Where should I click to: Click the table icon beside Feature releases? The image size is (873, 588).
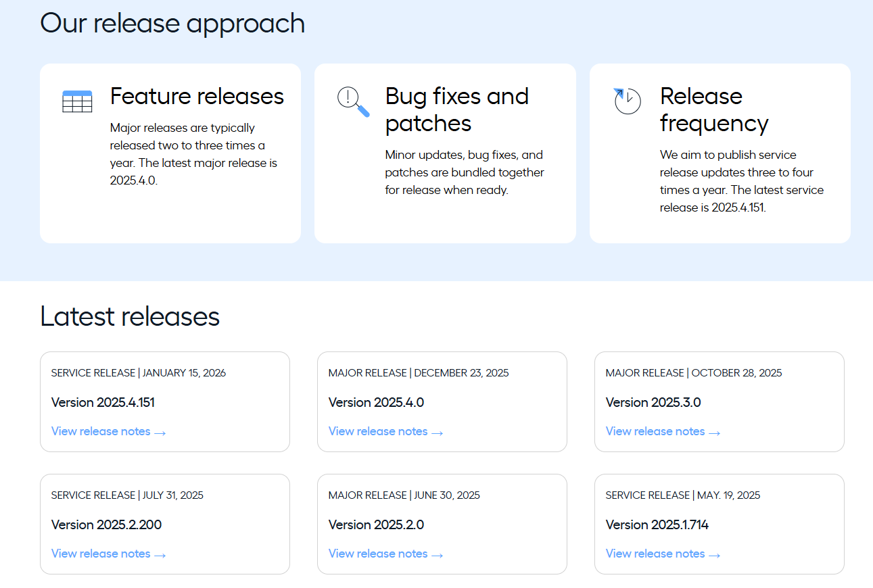coord(77,101)
